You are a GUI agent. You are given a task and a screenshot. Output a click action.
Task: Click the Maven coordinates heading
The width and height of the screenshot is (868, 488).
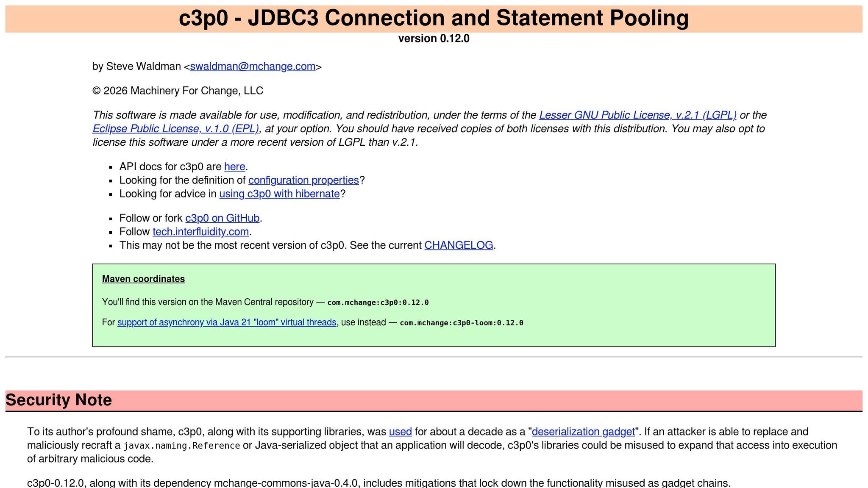pos(143,279)
